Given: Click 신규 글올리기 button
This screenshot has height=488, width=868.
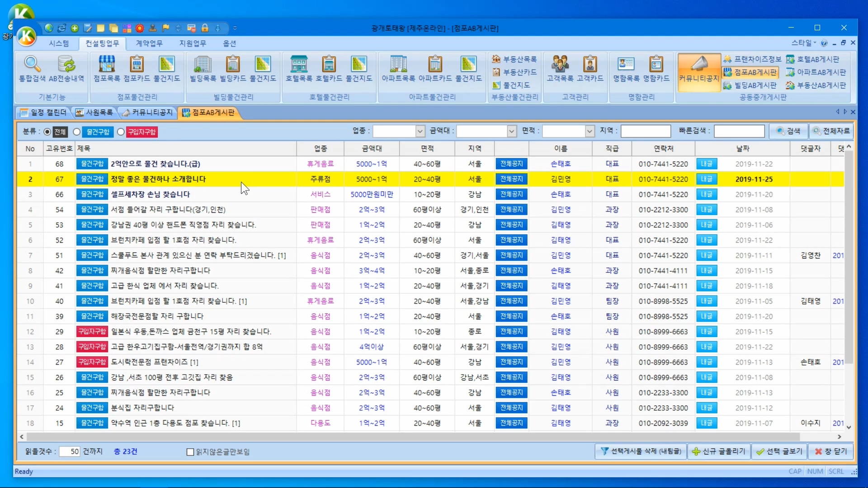Looking at the screenshot, I should point(718,451).
